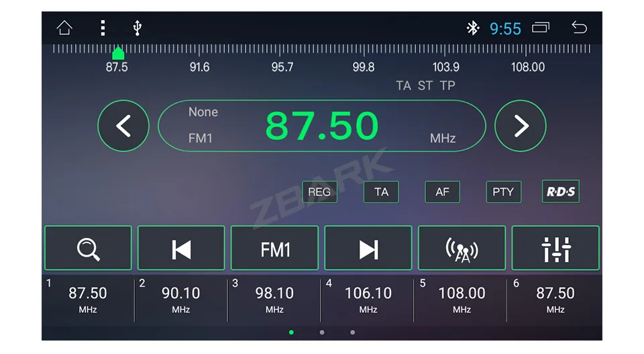Click the None station name label
This screenshot has height=354, width=644.
pos(203,112)
